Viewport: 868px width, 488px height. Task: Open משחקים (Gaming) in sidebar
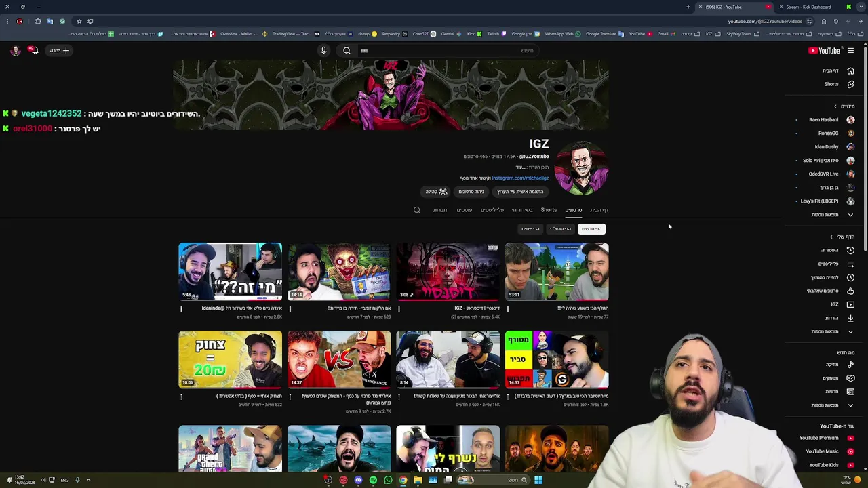(839, 378)
